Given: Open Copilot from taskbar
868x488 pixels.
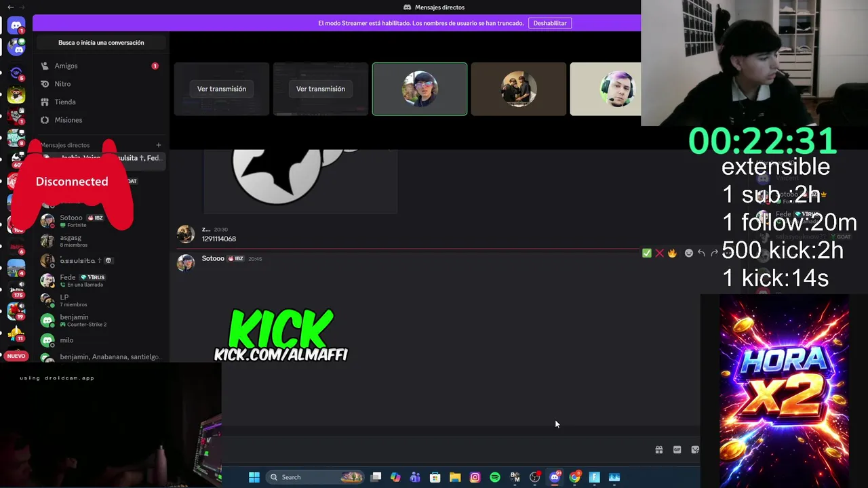Looking at the screenshot, I should point(395,477).
